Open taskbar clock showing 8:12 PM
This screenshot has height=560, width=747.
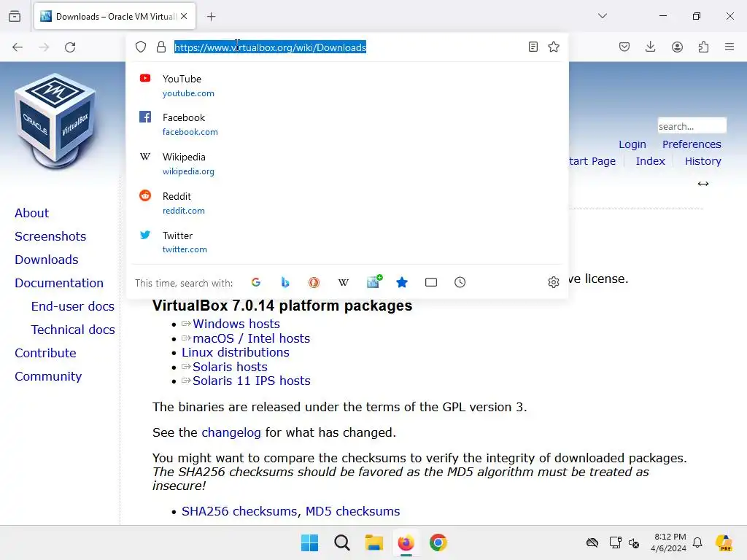click(x=669, y=542)
